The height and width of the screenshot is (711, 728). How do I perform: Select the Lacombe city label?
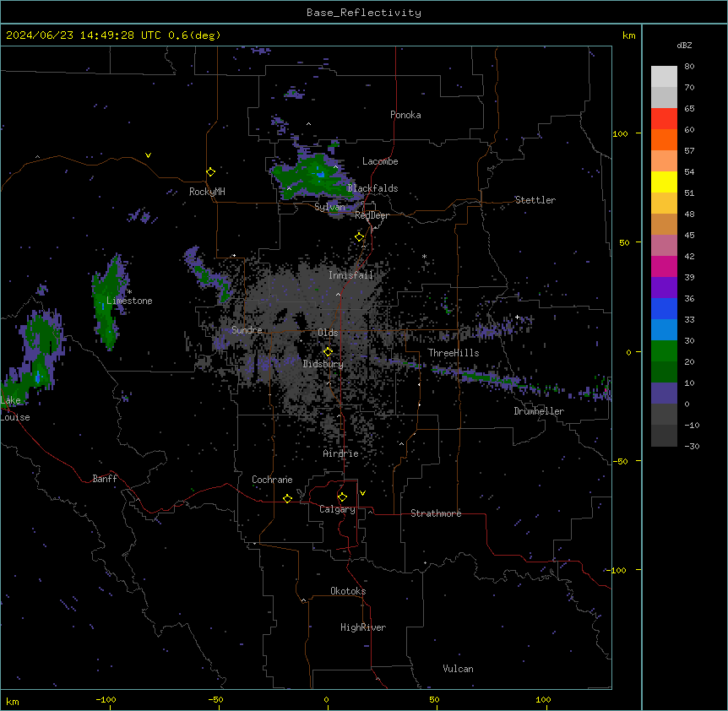[x=380, y=161]
